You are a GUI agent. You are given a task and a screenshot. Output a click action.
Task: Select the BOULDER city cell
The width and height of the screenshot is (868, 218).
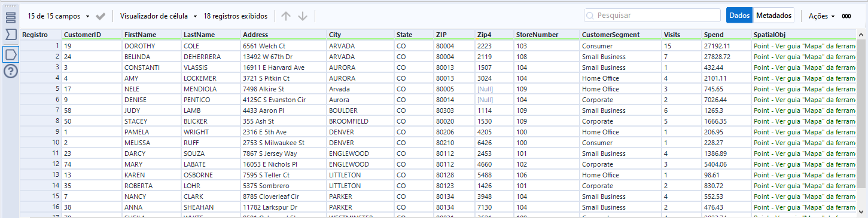click(361, 110)
